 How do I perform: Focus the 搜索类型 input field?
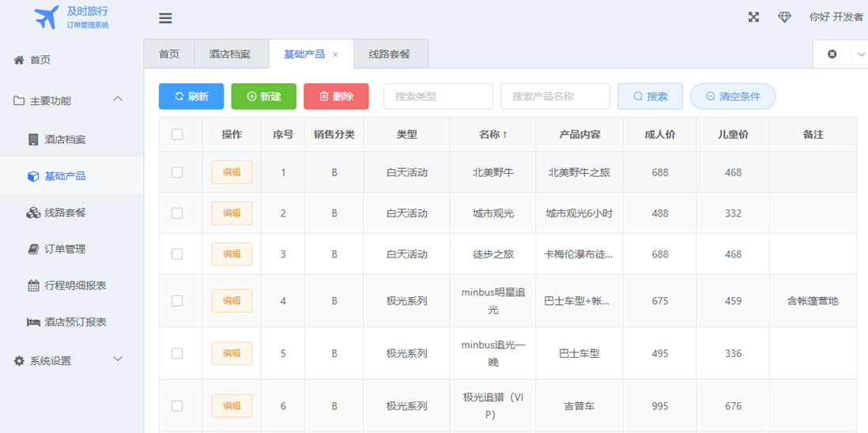pyautogui.click(x=438, y=96)
